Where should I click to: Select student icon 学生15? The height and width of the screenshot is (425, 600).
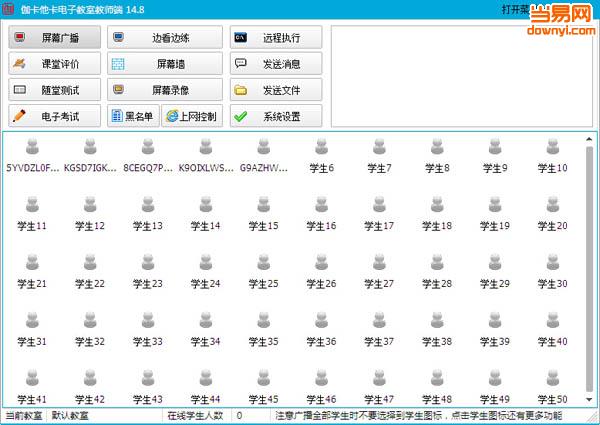tap(263, 205)
